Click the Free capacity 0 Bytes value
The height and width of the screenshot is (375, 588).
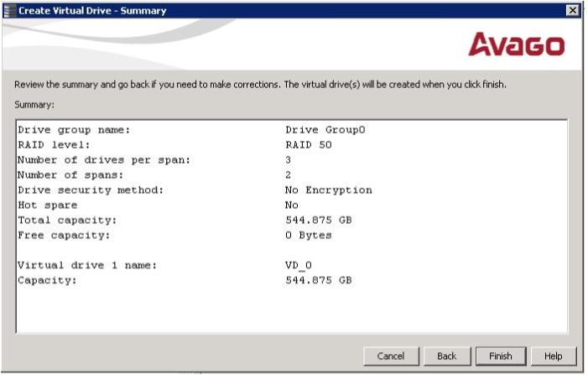point(309,236)
